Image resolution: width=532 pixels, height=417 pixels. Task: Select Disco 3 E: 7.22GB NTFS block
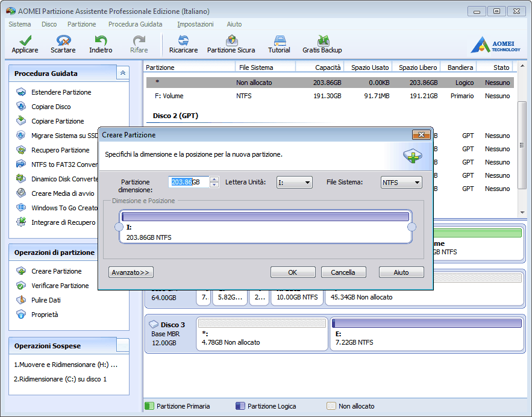click(427, 333)
